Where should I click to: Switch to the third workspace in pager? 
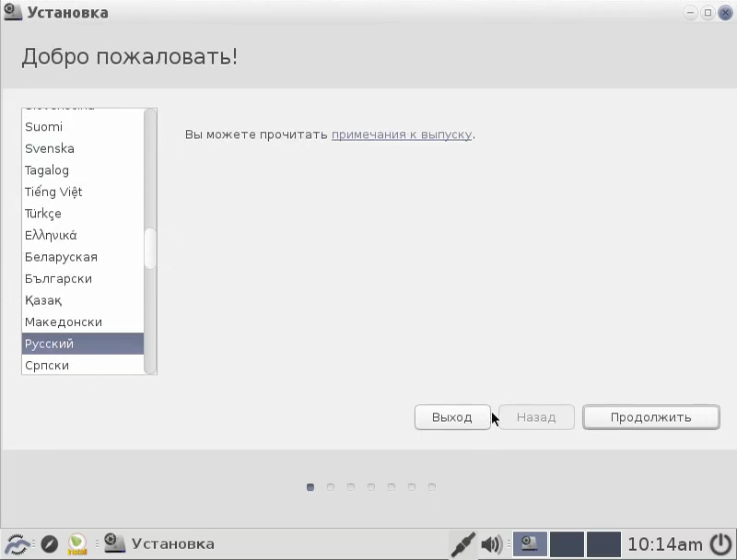(604, 544)
